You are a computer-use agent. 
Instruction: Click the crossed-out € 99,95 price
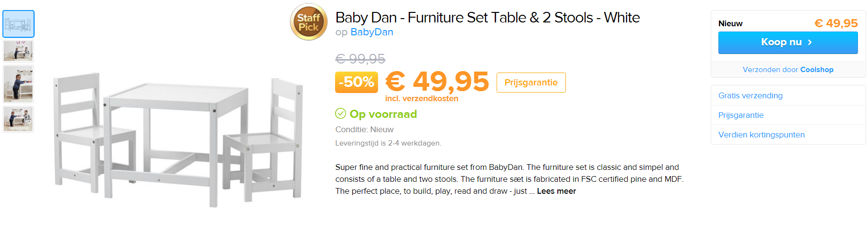click(x=360, y=59)
